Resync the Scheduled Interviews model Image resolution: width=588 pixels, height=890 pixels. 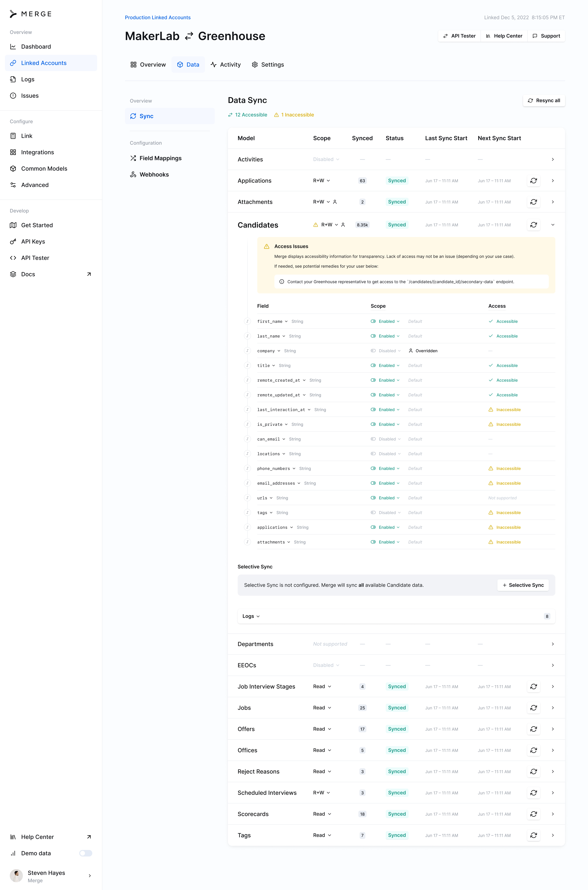(534, 793)
